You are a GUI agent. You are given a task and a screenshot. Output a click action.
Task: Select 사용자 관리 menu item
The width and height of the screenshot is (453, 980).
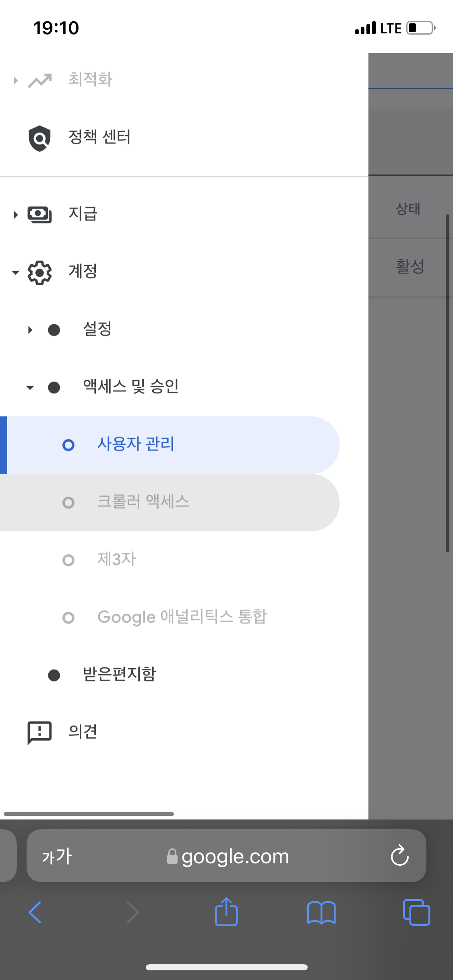[136, 445]
